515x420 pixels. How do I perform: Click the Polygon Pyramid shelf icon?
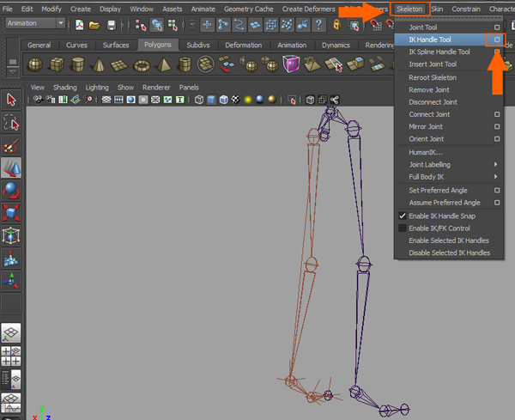tap(164, 64)
